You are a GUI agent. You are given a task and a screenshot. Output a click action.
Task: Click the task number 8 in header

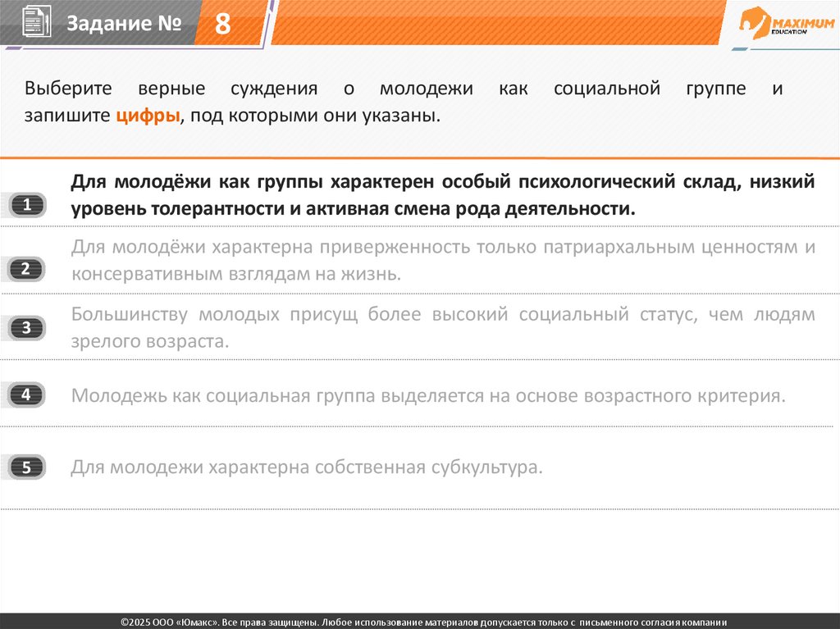[x=223, y=24]
